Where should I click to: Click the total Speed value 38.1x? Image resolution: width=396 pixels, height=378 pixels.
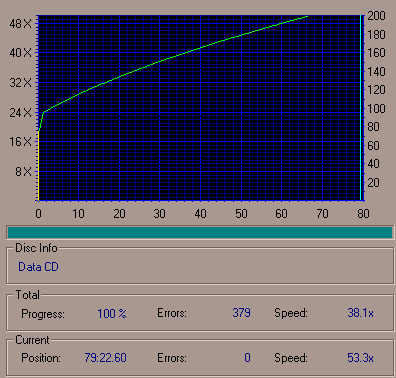pyautogui.click(x=360, y=313)
